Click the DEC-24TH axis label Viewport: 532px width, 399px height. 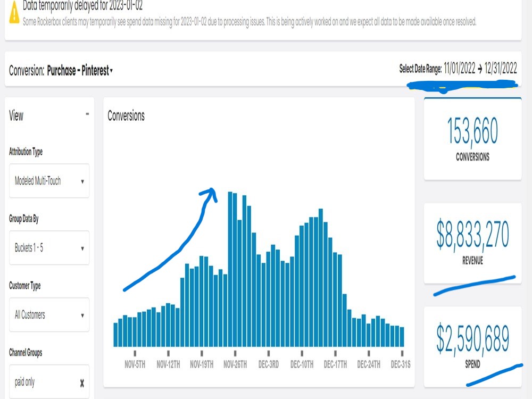[369, 364]
